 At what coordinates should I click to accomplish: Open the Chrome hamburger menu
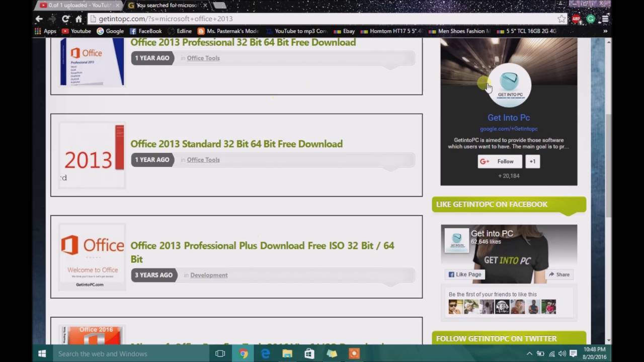pyautogui.click(x=605, y=19)
